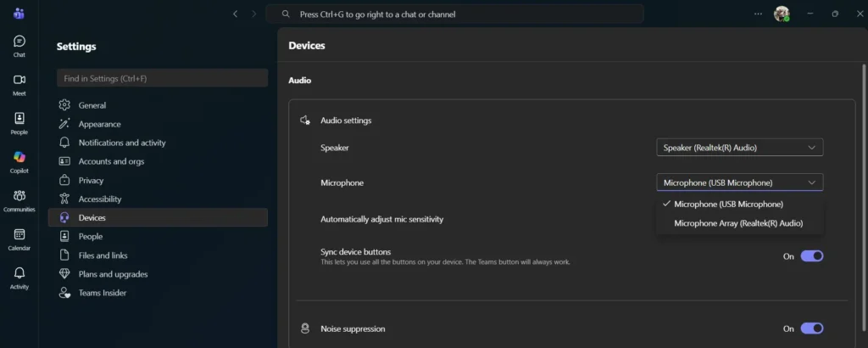This screenshot has width=868, height=348.
Task: Open the Settings and more ellipsis menu
Action: tap(758, 14)
